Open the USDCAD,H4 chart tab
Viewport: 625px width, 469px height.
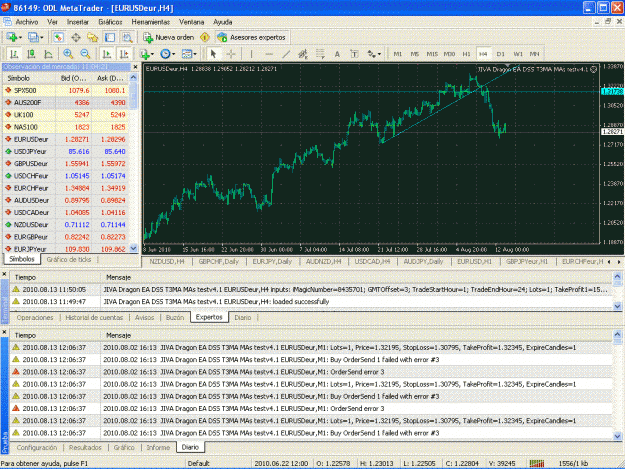372,261
